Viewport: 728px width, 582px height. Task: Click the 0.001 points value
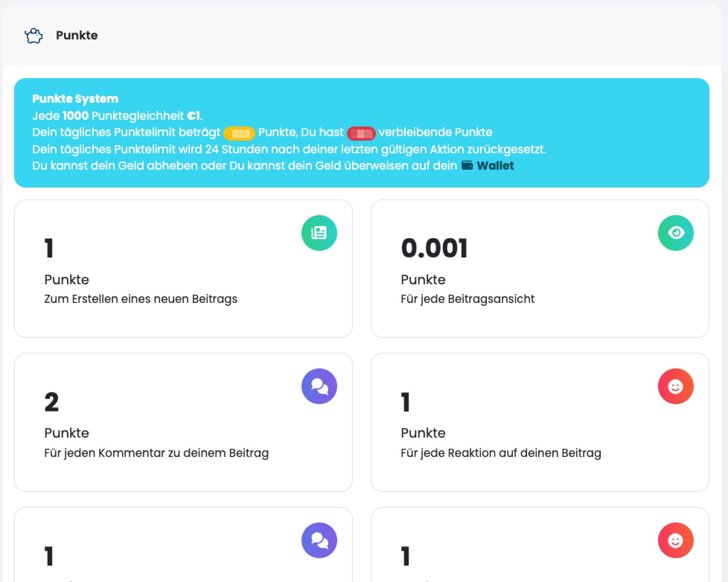point(434,249)
